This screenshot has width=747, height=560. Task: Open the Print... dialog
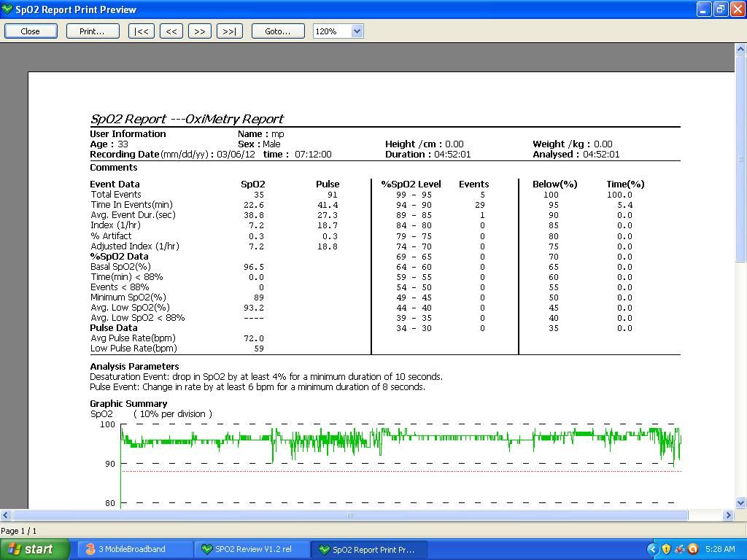pyautogui.click(x=92, y=31)
